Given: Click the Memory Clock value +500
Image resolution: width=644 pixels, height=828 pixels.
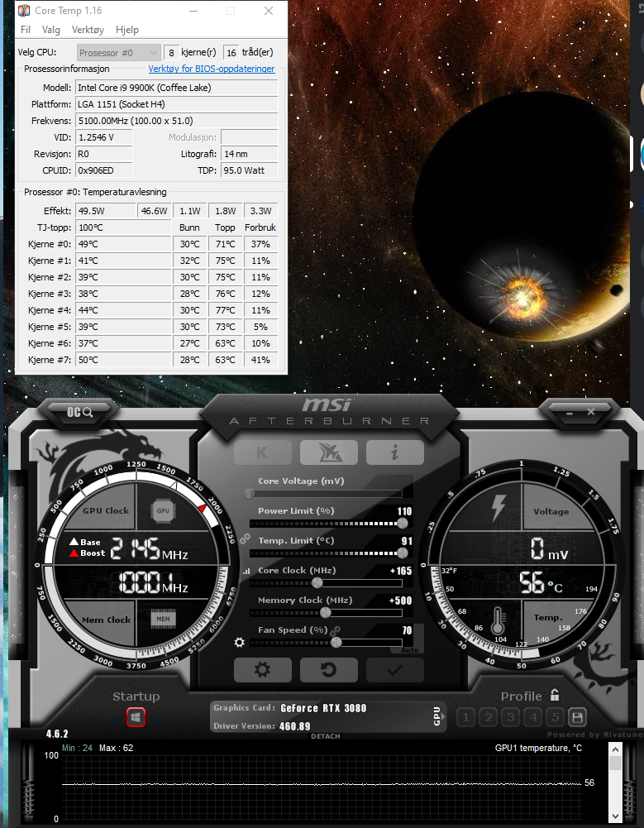Looking at the screenshot, I should click(x=401, y=601).
